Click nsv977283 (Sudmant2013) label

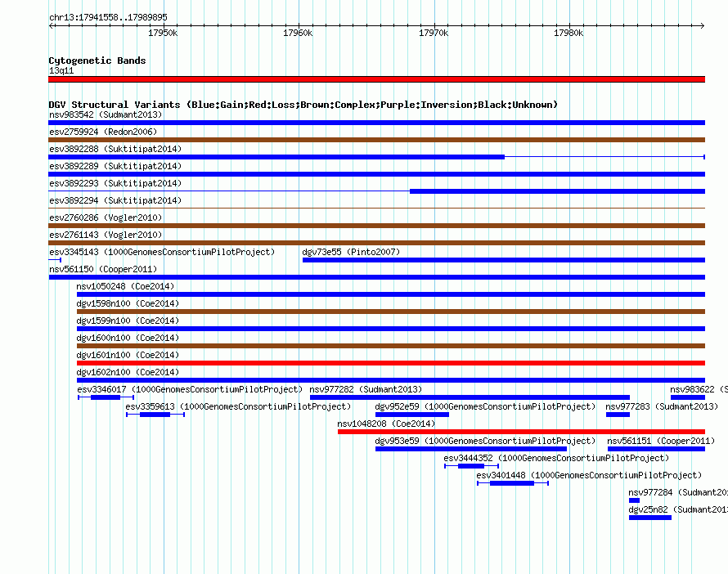[x=662, y=406]
